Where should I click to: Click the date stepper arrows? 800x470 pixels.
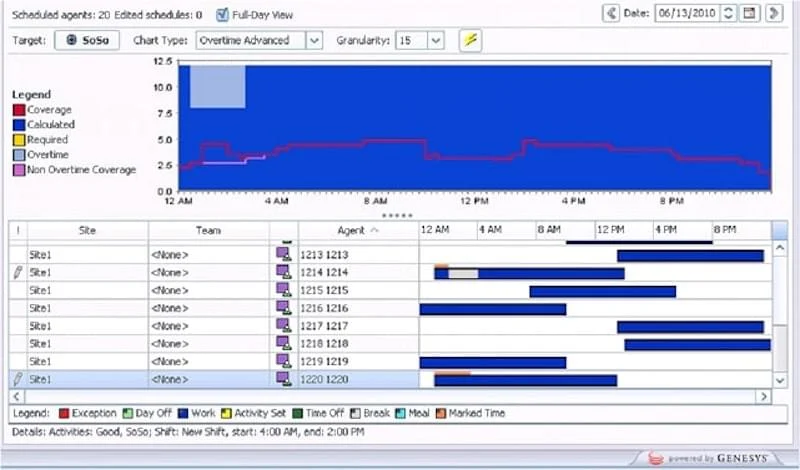pos(728,13)
